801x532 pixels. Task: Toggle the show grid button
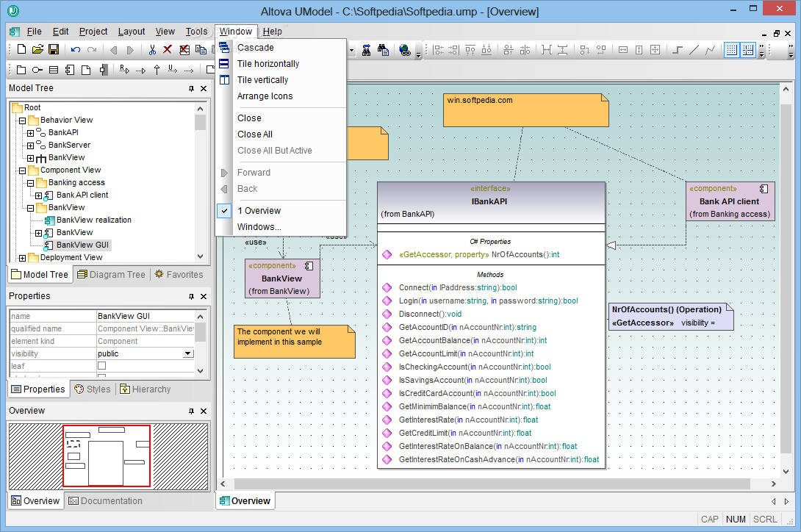(731, 49)
